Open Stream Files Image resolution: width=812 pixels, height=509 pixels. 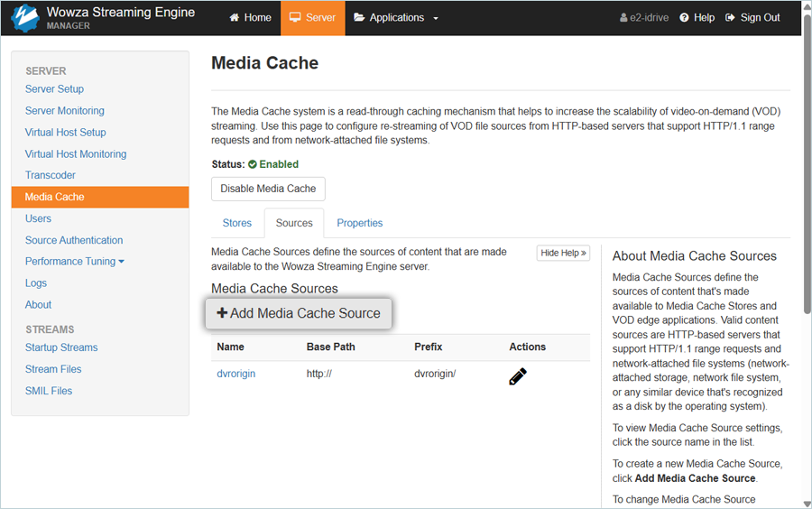coord(53,369)
